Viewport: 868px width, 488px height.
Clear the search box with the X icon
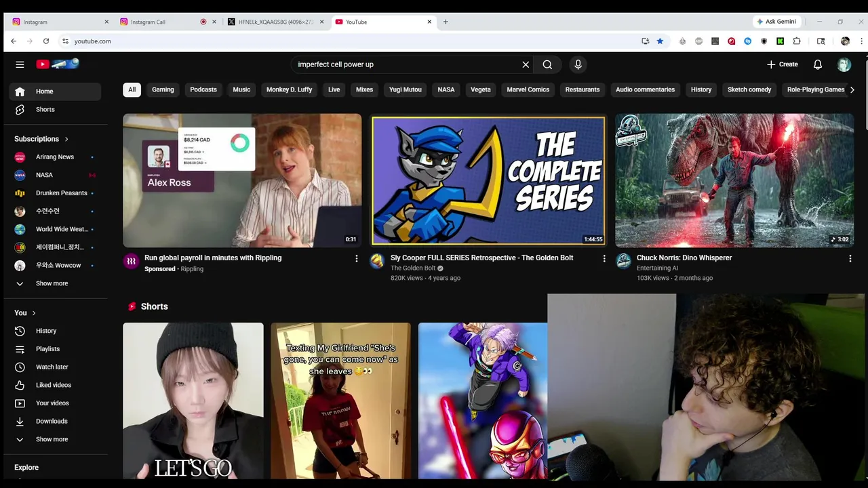point(526,64)
